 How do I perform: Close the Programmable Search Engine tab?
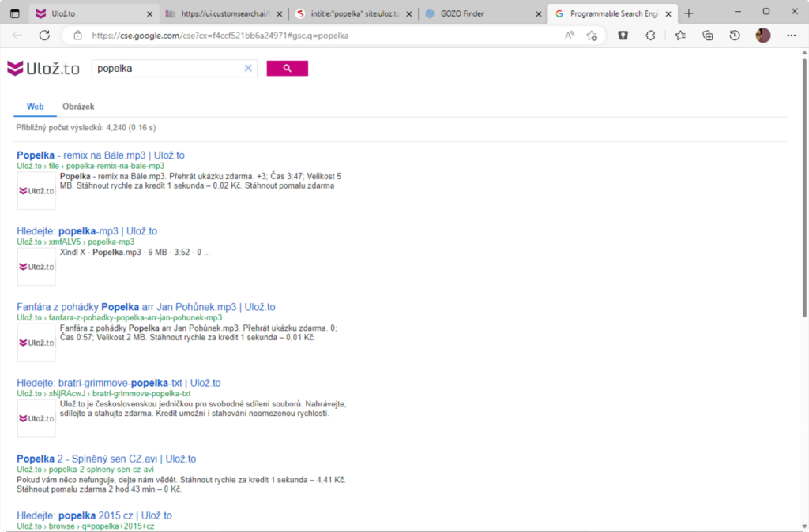pyautogui.click(x=668, y=14)
